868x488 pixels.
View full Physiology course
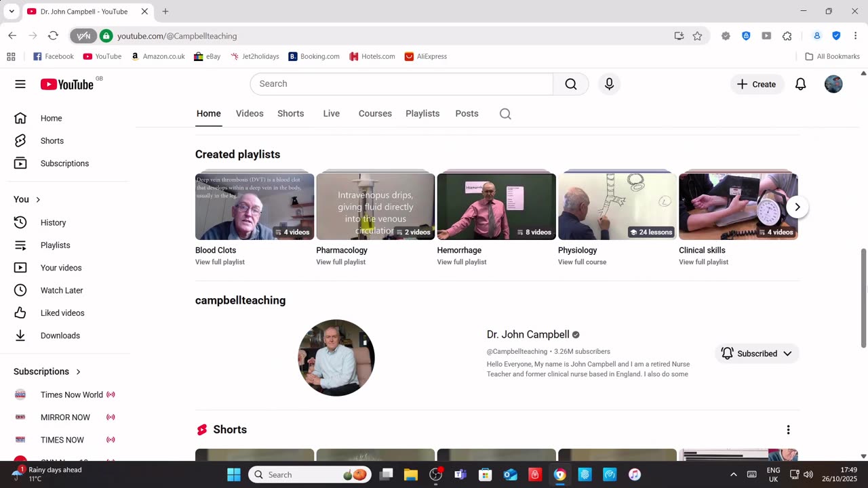(x=582, y=262)
